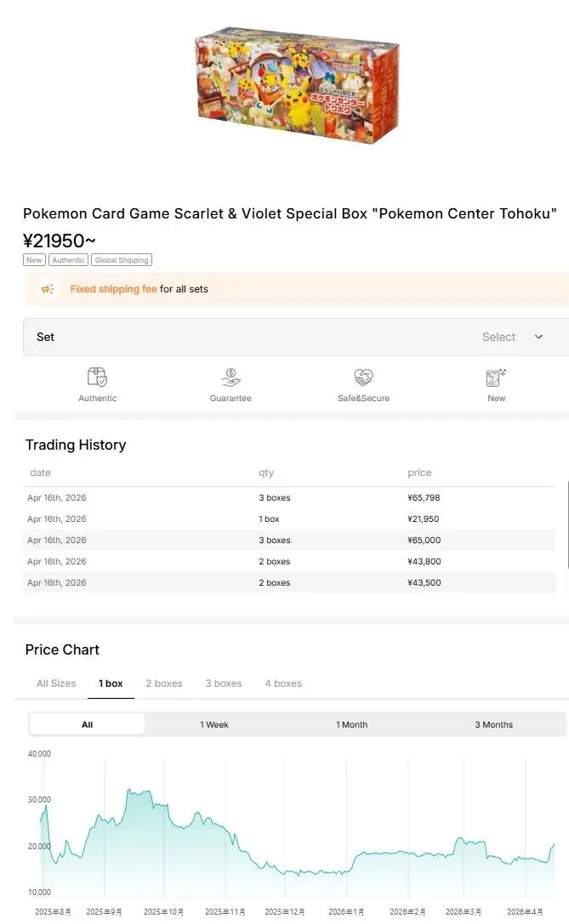569x924 pixels.
Task: Set chart range to 1 Month
Action: pyautogui.click(x=351, y=724)
